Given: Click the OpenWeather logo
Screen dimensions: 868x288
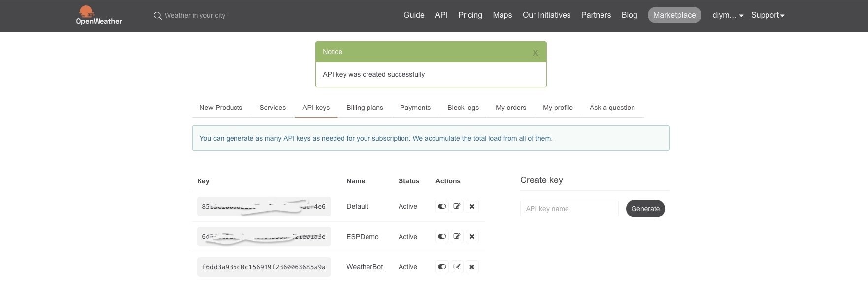Looking at the screenshot, I should click(x=99, y=15).
